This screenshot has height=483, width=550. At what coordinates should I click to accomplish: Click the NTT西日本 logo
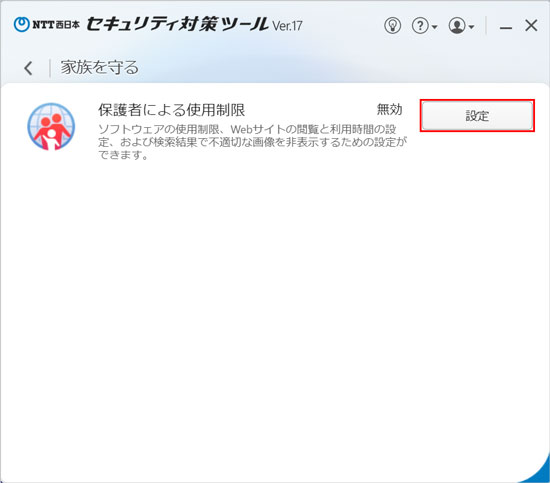[47, 24]
